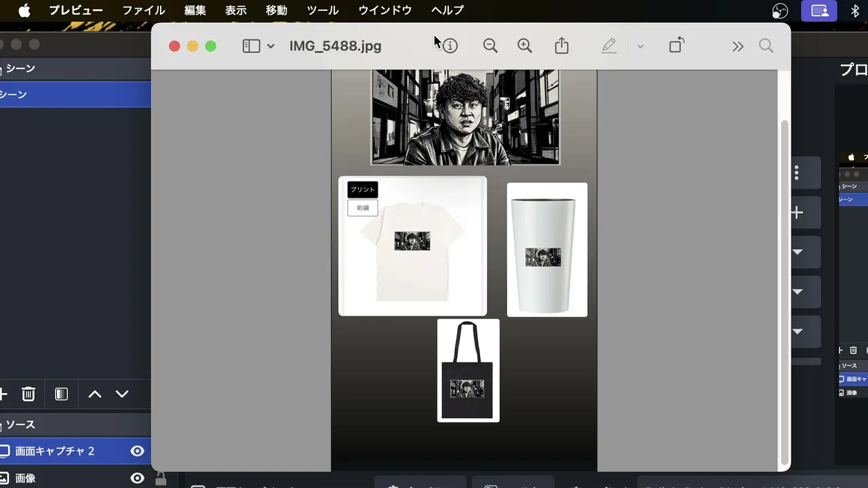This screenshot has width=868, height=488.
Task: Remove selected scene with OBS trash icon
Action: [28, 394]
